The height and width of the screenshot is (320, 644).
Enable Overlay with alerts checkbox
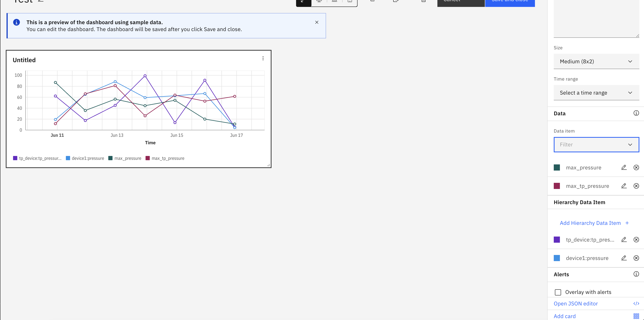point(558,292)
